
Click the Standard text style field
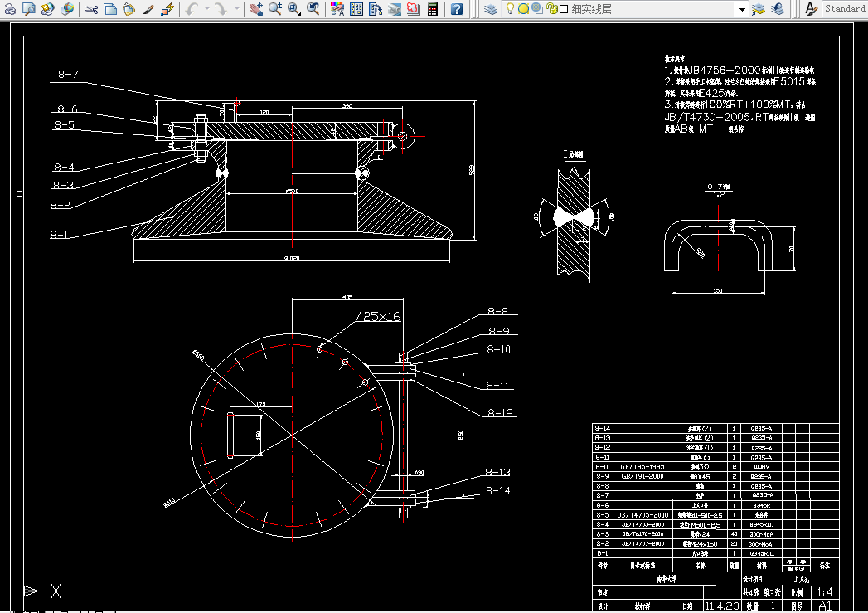click(x=844, y=9)
